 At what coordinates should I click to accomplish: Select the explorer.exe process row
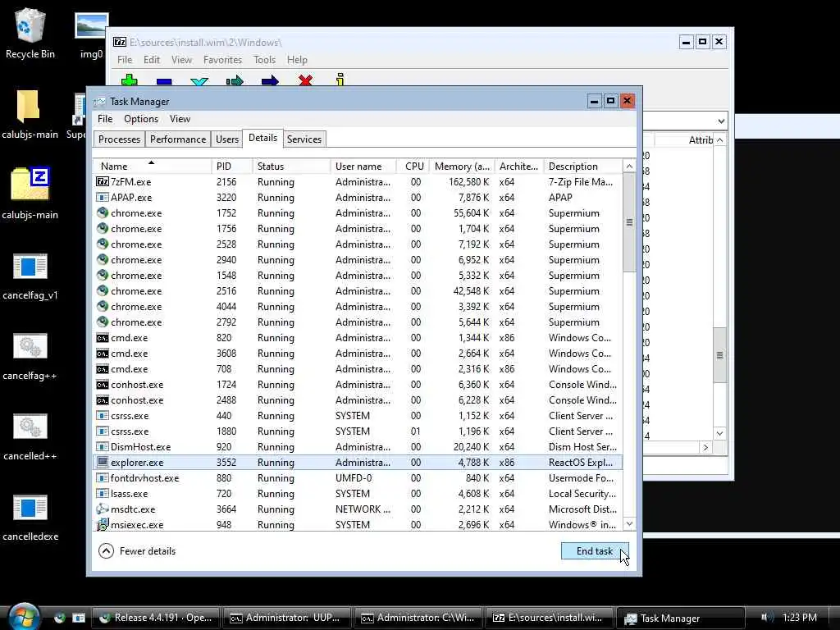click(358, 463)
